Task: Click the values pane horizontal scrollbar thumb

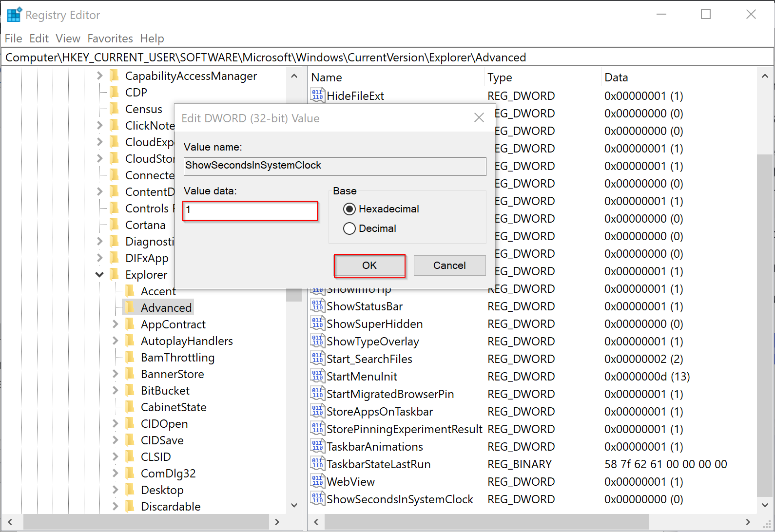Action: tap(486, 522)
